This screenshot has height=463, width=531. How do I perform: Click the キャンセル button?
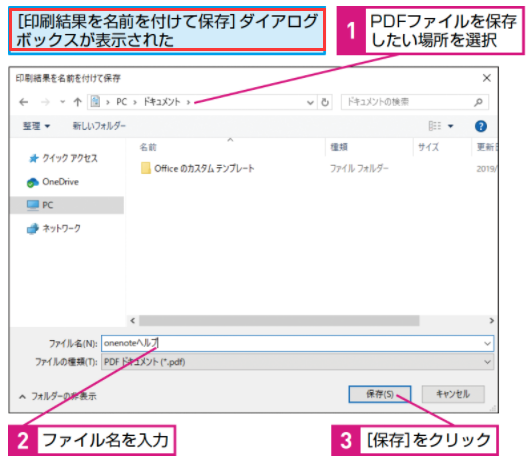tap(453, 394)
